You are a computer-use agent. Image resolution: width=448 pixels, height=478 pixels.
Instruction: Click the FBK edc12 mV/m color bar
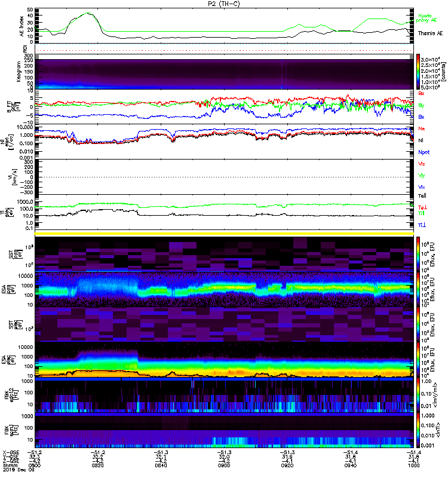pos(418,396)
